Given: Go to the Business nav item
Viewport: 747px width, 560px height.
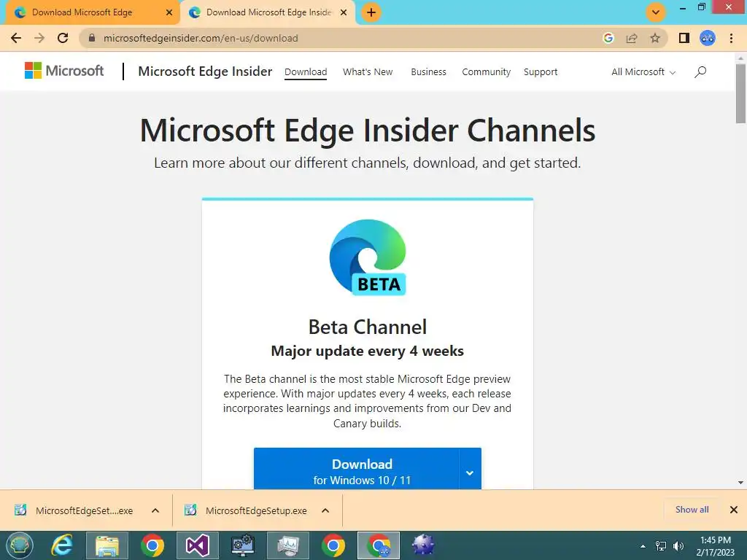Looking at the screenshot, I should coord(429,72).
